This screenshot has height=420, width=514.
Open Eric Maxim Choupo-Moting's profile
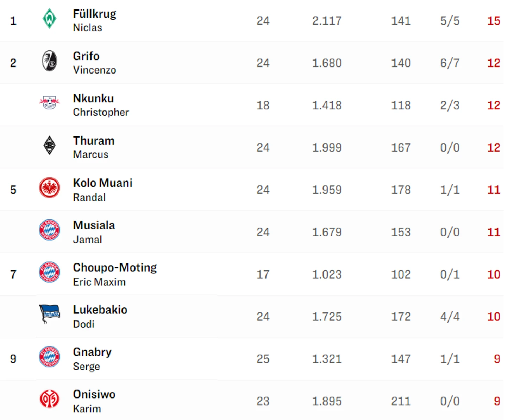pos(115,274)
